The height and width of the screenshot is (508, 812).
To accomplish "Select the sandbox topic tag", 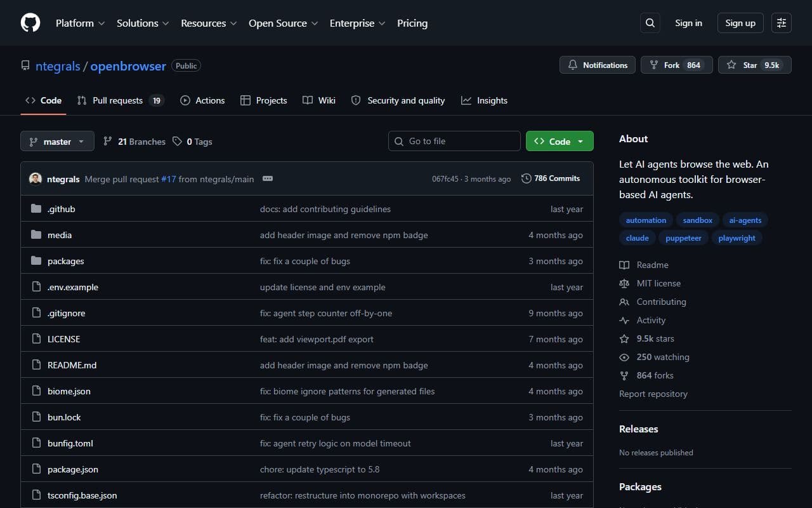I will click(698, 220).
